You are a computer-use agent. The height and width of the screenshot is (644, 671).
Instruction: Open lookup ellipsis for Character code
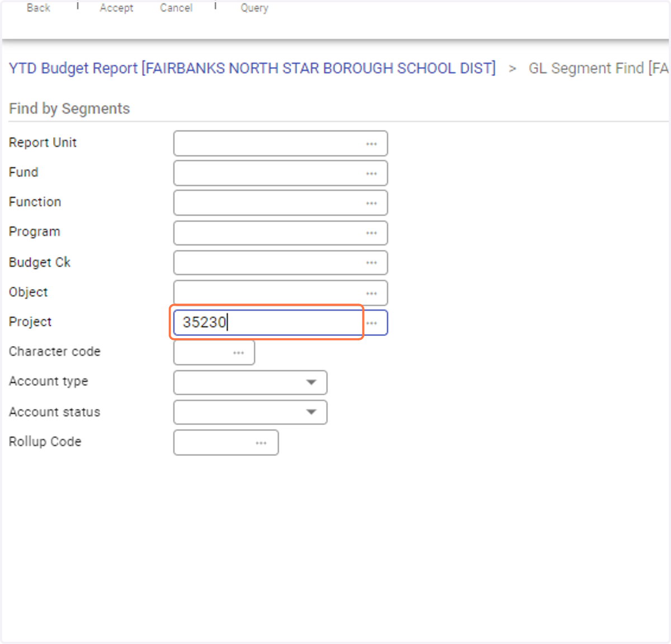[x=238, y=353]
